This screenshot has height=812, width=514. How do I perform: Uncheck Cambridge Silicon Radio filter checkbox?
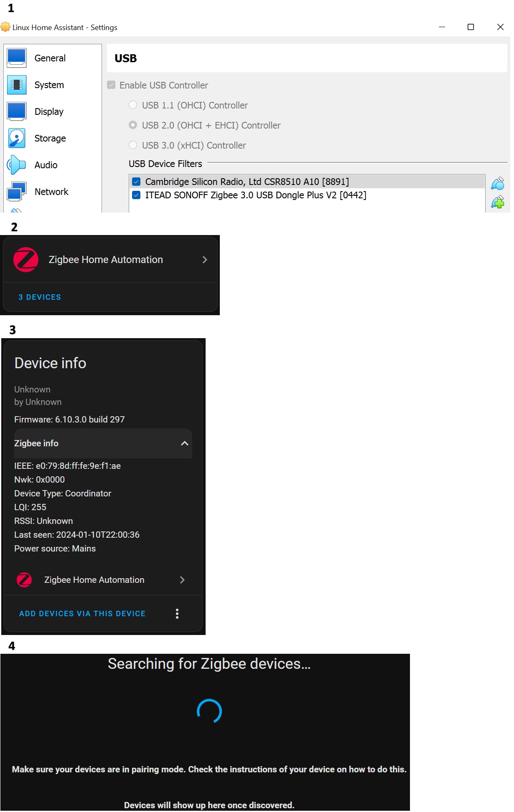(136, 182)
